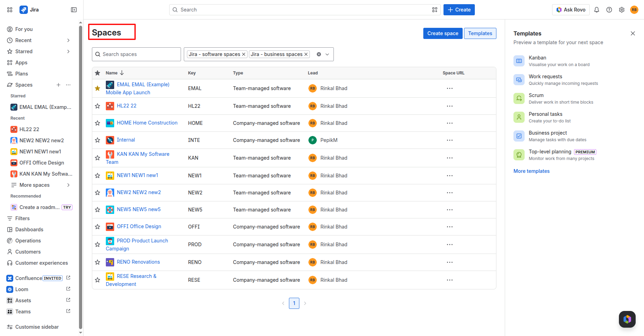Expand the Recent sidebar chevron

click(x=68, y=40)
